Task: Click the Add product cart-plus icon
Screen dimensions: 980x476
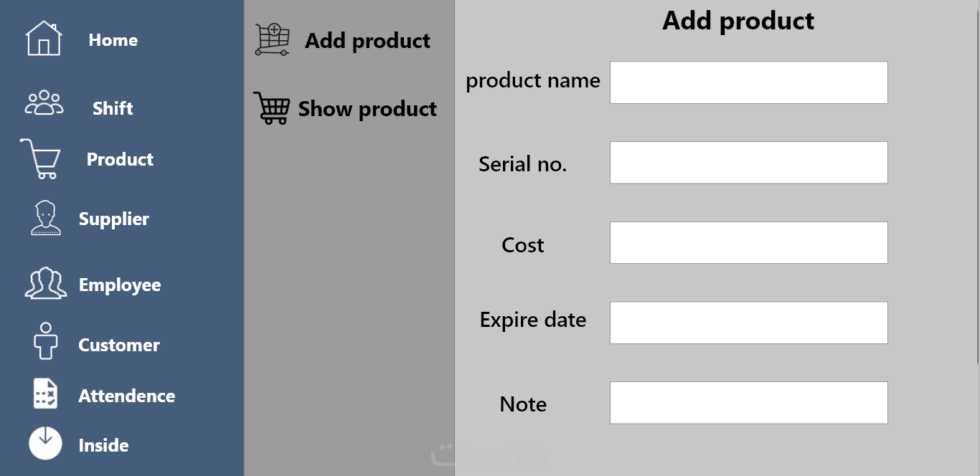Action: pos(273,39)
